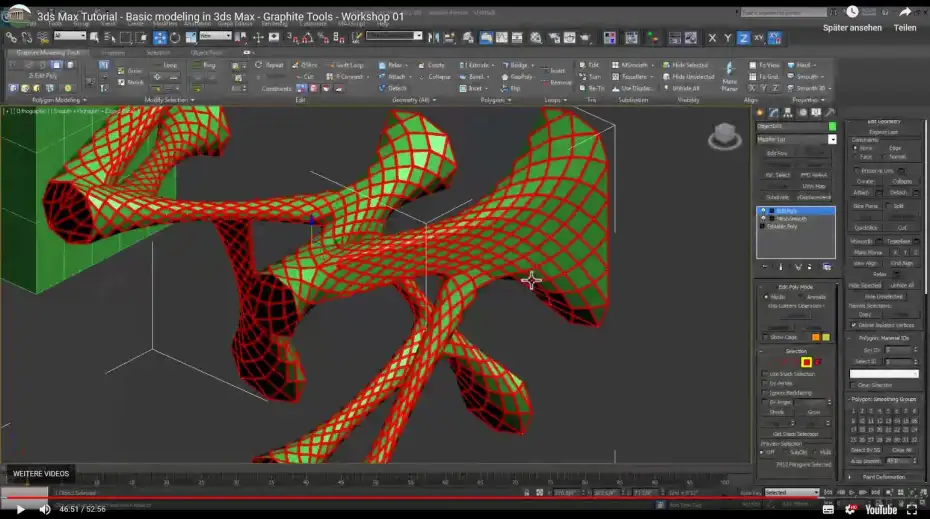Select the Link tool in main toolbar
930x519 pixels.
point(11,38)
